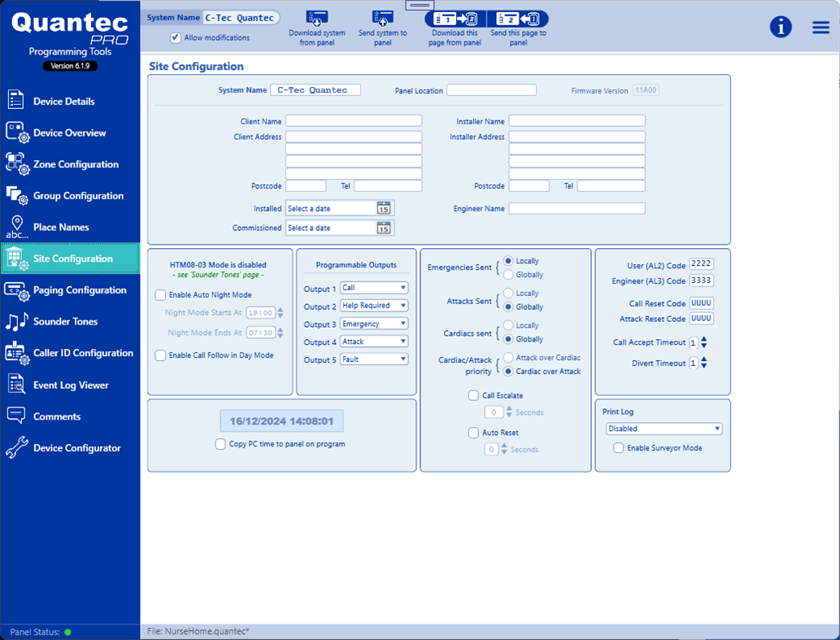Open the Sounder Tones page

point(70,321)
